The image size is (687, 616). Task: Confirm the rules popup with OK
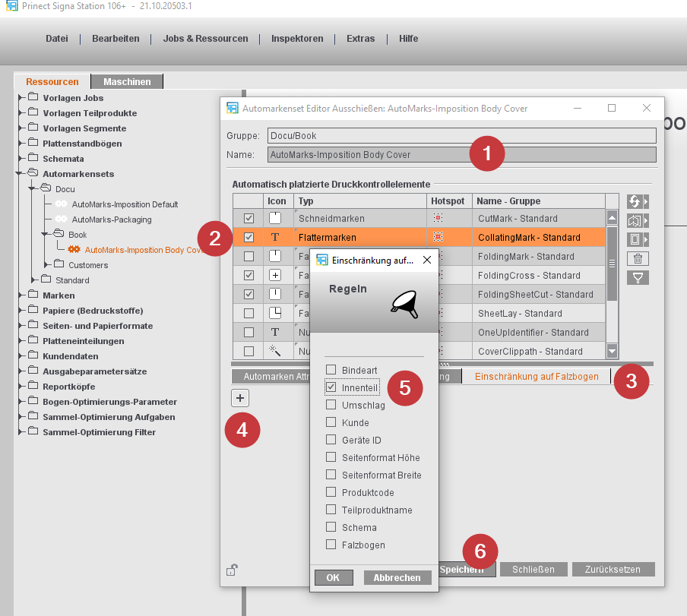(x=334, y=577)
